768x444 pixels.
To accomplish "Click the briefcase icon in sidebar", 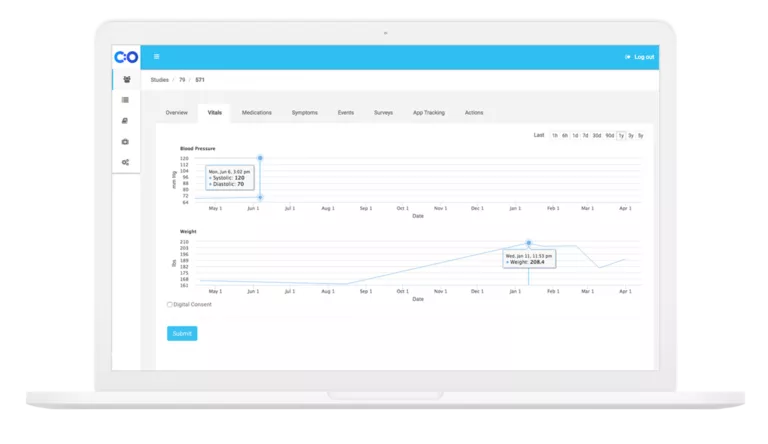I will click(x=125, y=142).
